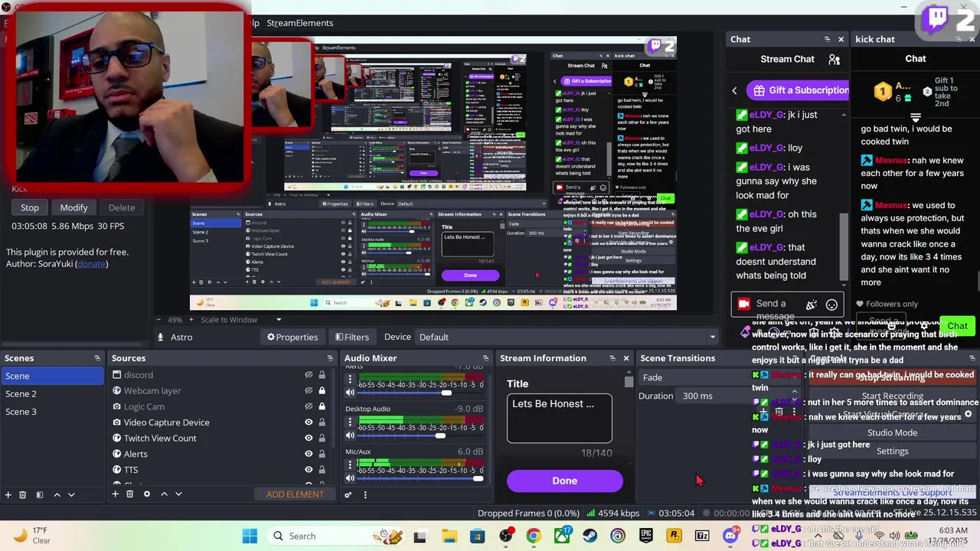This screenshot has width=980, height=551.
Task: Open Properties for Astro source
Action: click(292, 337)
